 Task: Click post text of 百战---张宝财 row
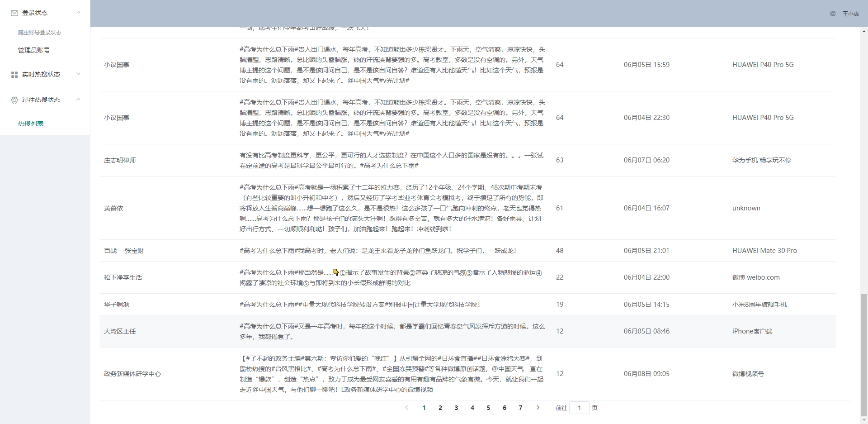pos(378,251)
